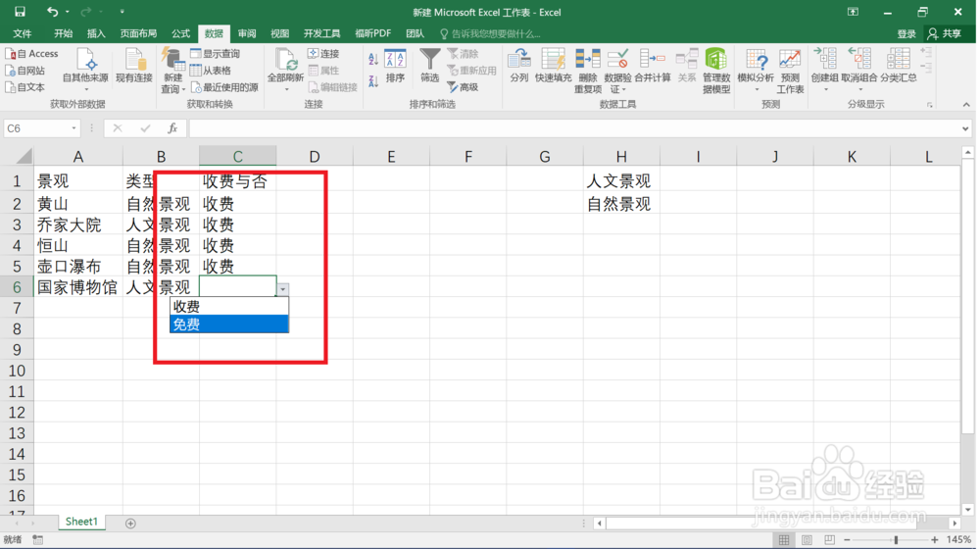Click the Insert Function fx button
This screenshot has width=980, height=549.
tap(172, 128)
